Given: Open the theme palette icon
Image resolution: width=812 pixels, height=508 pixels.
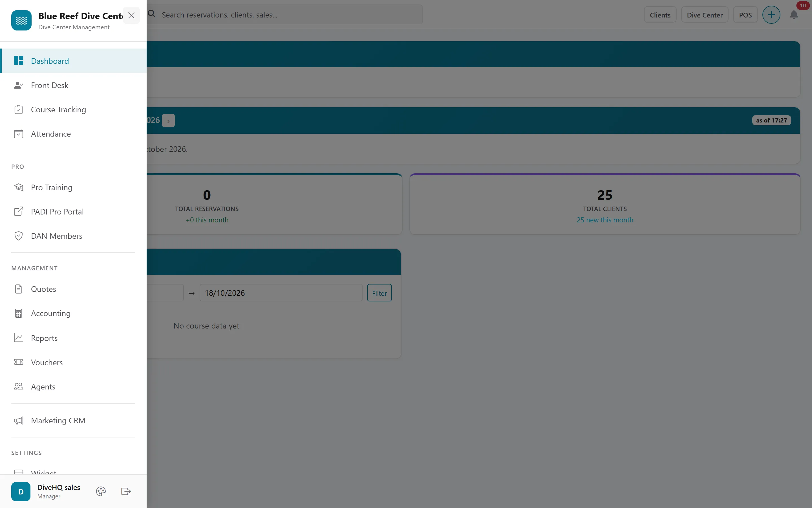Looking at the screenshot, I should coord(101,492).
